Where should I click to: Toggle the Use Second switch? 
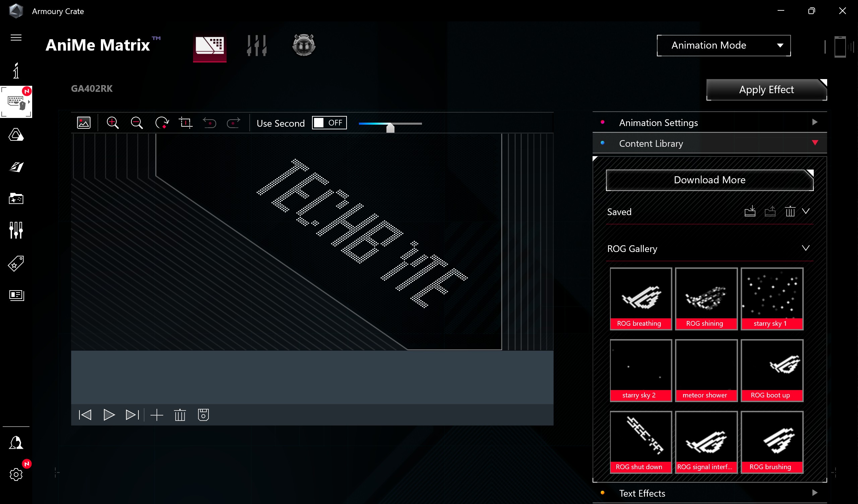329,123
